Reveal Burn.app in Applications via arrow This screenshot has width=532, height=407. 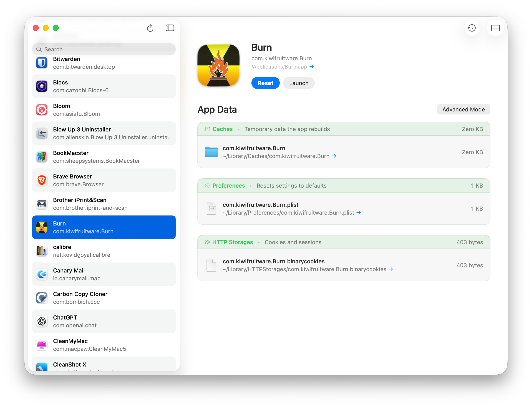pos(311,67)
